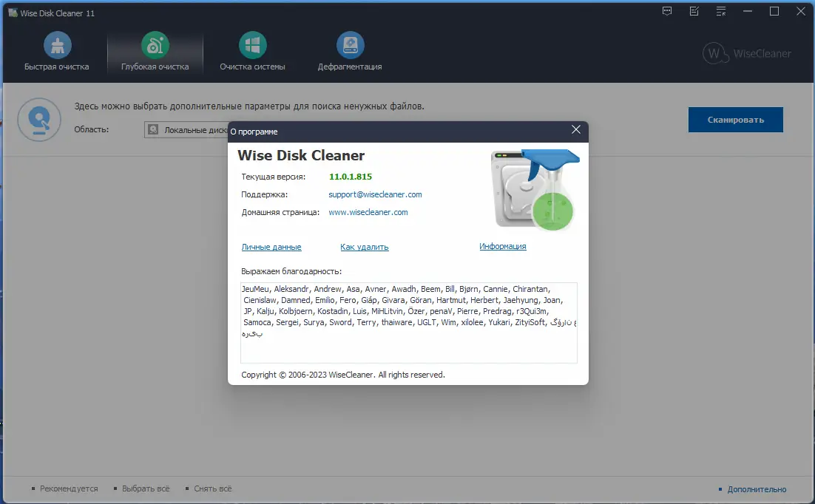
Task: Click the edit/review icon in the titlebar
Action: coord(694,11)
